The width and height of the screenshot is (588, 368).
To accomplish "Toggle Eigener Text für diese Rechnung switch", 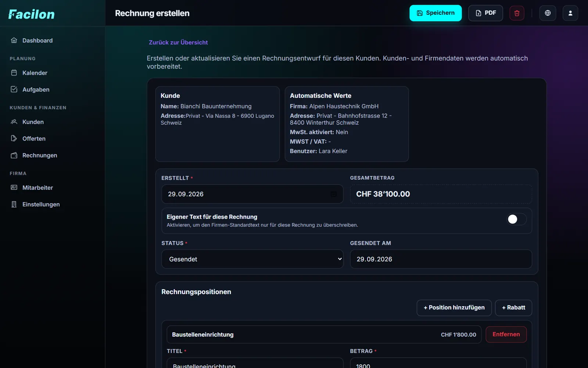I will point(517,219).
